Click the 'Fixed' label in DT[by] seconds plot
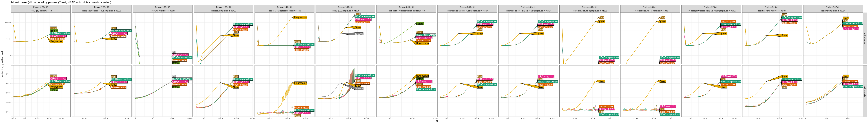 [53, 76]
